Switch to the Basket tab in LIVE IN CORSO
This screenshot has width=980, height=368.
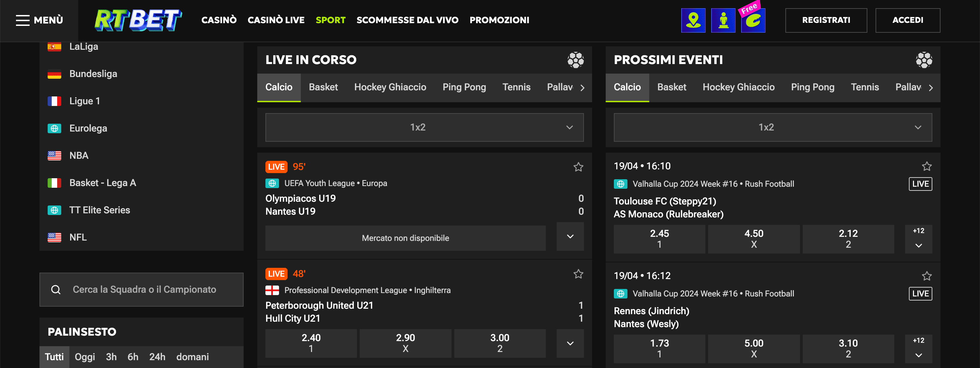point(323,87)
